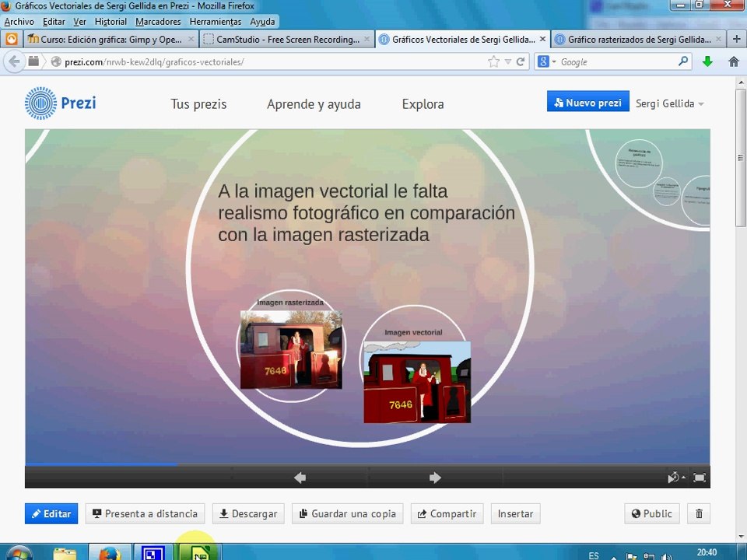Click the Descargar button

(248, 514)
